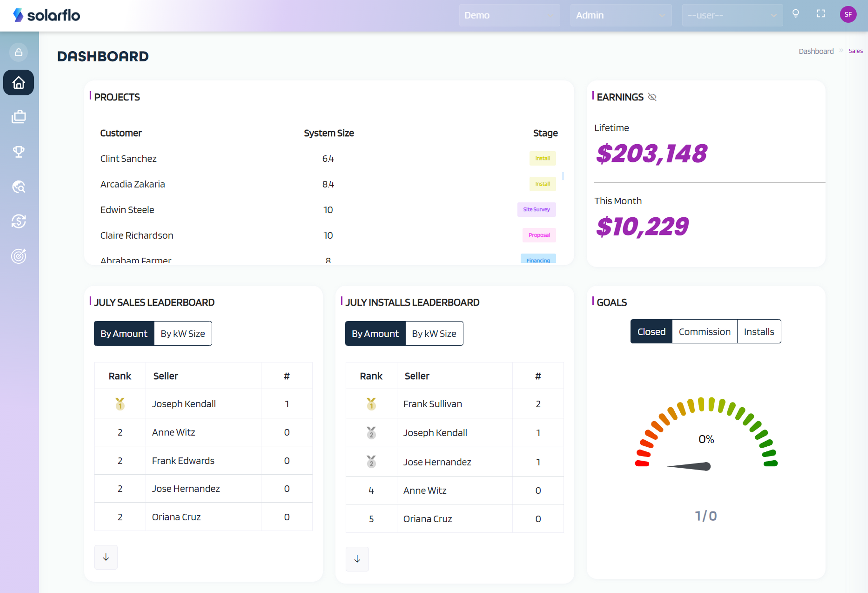Click the lock icon in the sidebar
The width and height of the screenshot is (868, 593).
click(x=19, y=52)
